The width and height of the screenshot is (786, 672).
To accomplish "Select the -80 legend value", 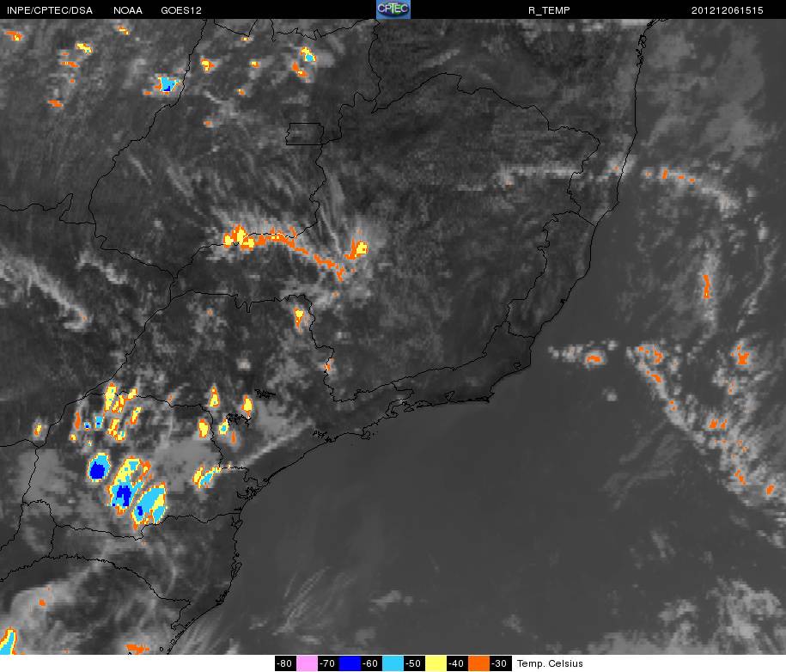I will 286,663.
